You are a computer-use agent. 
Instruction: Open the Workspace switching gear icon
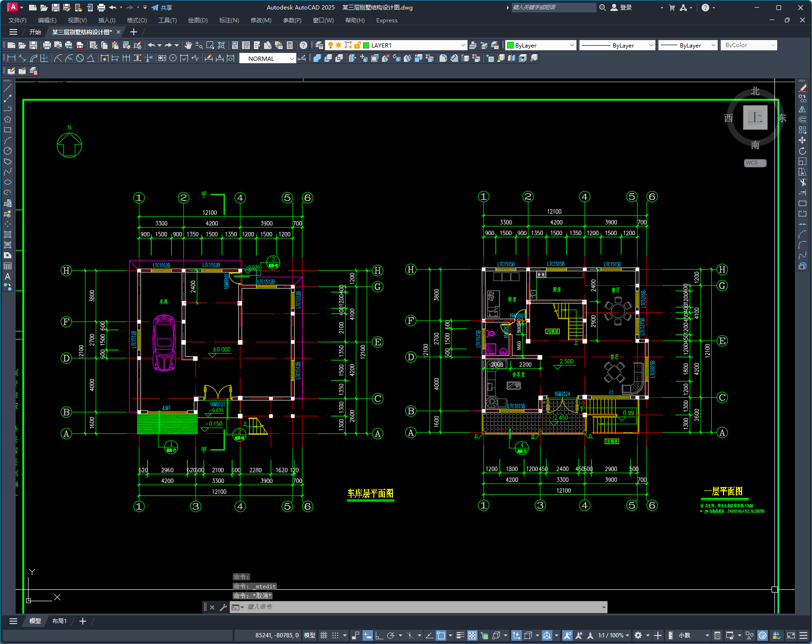638,635
